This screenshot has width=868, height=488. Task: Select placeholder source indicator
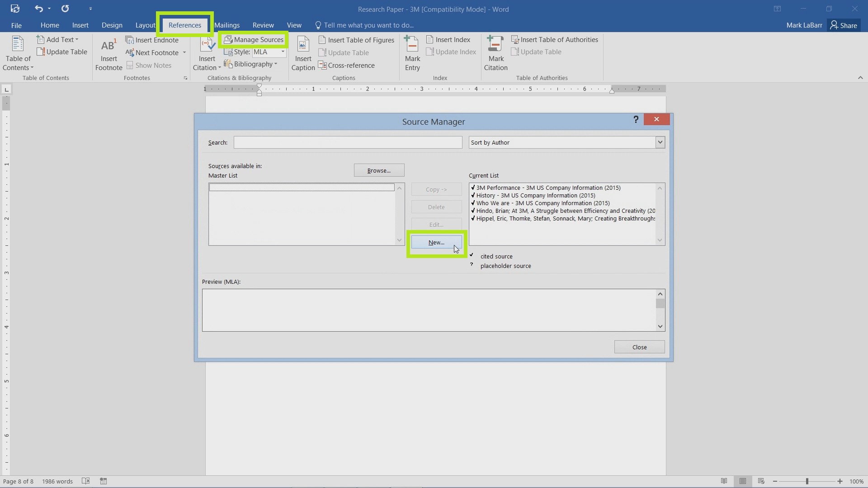click(472, 264)
